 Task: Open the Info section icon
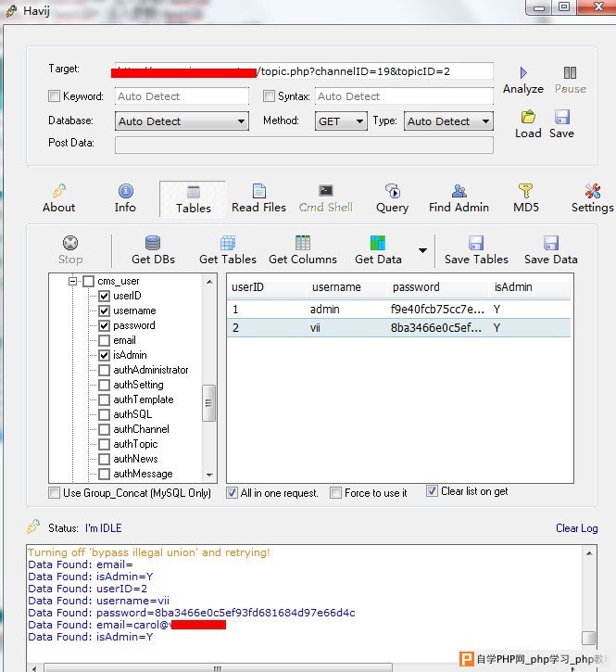click(125, 191)
